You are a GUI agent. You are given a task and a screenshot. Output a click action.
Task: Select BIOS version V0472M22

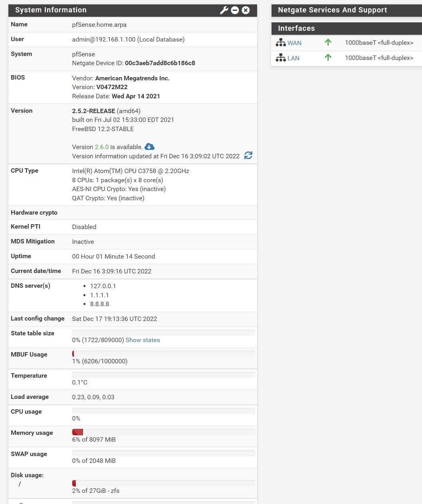coord(112,87)
